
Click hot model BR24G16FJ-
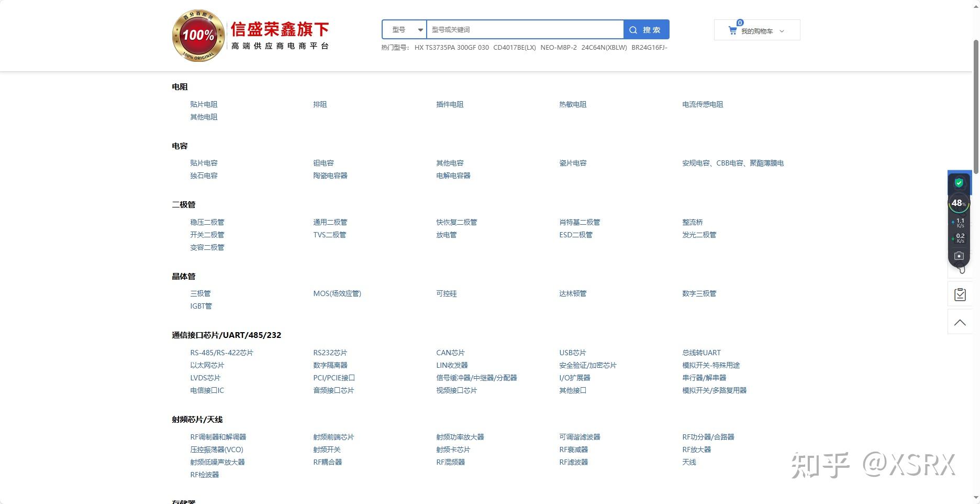649,48
